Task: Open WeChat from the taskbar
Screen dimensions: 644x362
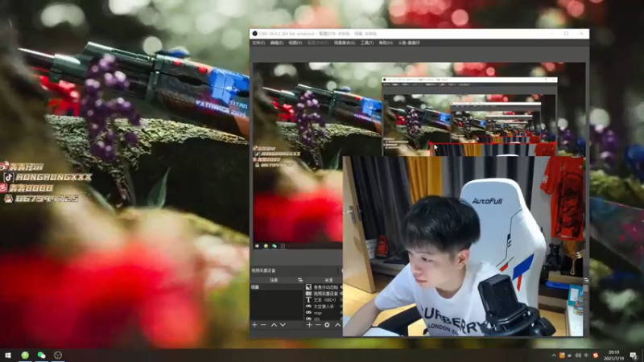Action: 42,355
